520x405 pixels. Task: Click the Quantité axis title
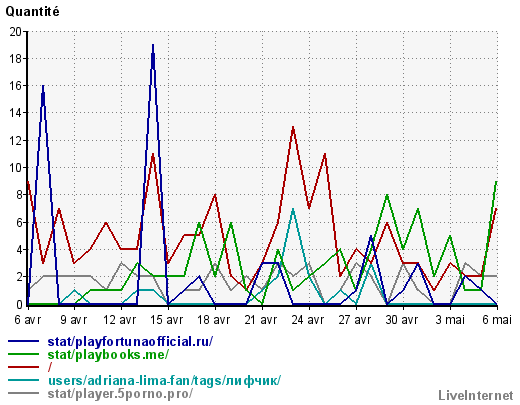(32, 12)
